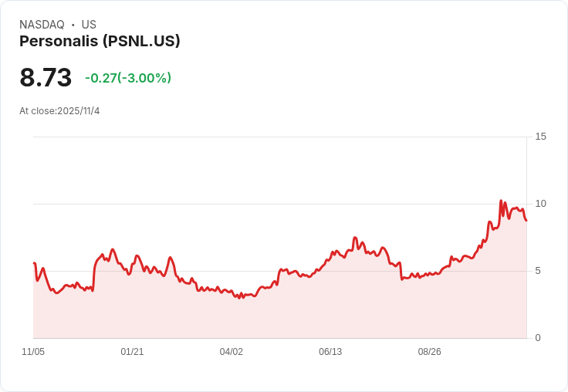Click the 10 label on the price axis

point(540,204)
